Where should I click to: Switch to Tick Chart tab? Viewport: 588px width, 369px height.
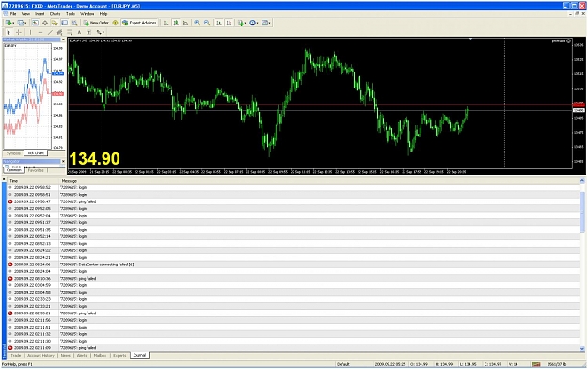[x=36, y=153]
